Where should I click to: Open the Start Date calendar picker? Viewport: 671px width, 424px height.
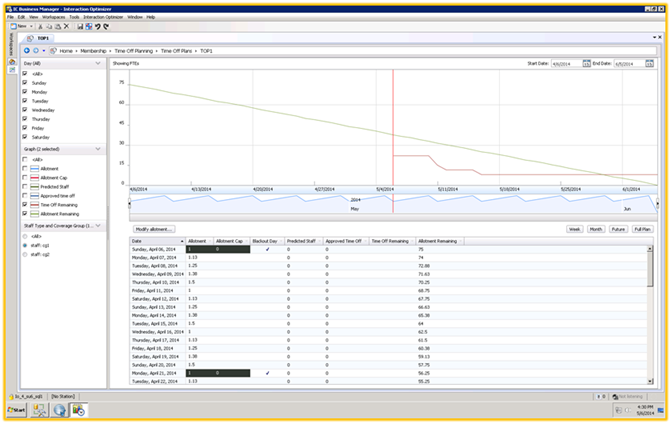click(x=587, y=63)
